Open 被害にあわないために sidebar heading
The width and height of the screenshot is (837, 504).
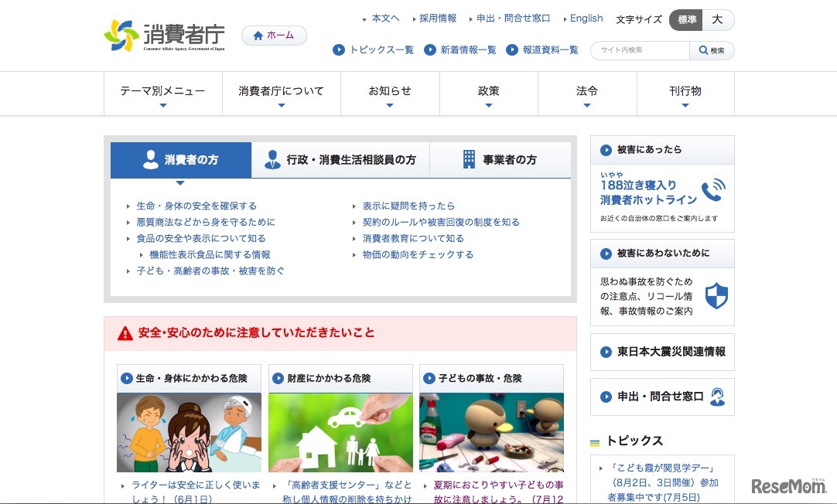click(x=662, y=254)
